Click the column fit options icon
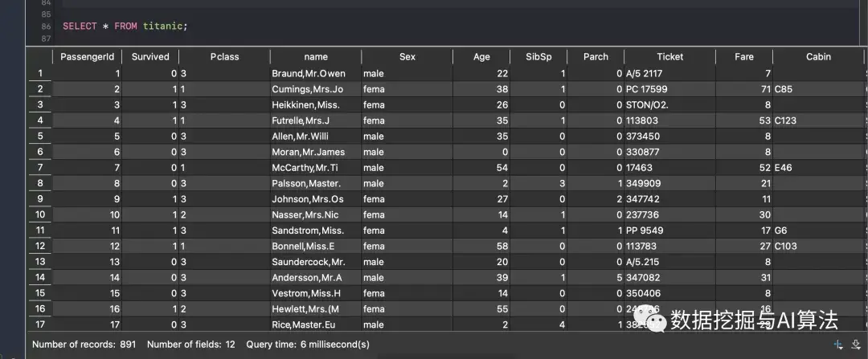 pyautogui.click(x=837, y=344)
